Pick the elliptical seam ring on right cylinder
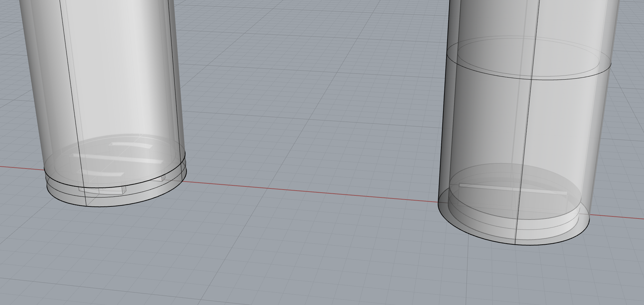Image resolution: width=644 pixels, height=305 pixels. (529, 58)
